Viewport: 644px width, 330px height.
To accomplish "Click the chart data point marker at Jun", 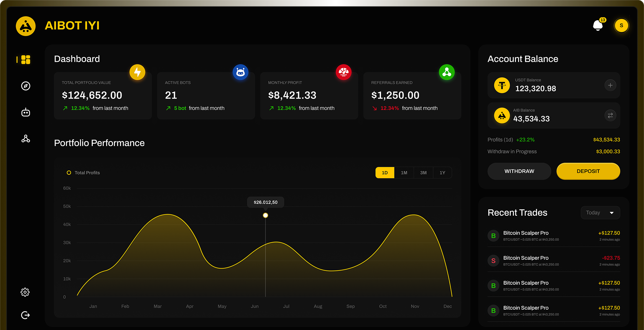I will click(x=265, y=215).
